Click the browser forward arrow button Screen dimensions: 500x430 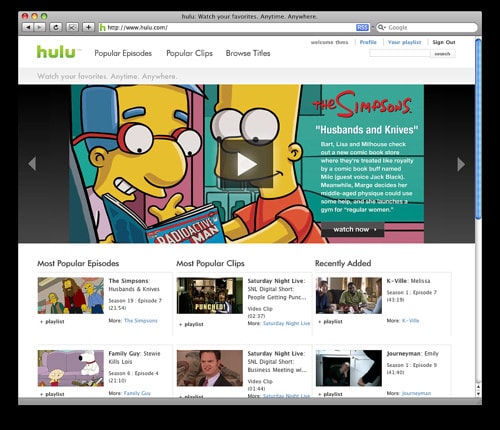coord(39,27)
